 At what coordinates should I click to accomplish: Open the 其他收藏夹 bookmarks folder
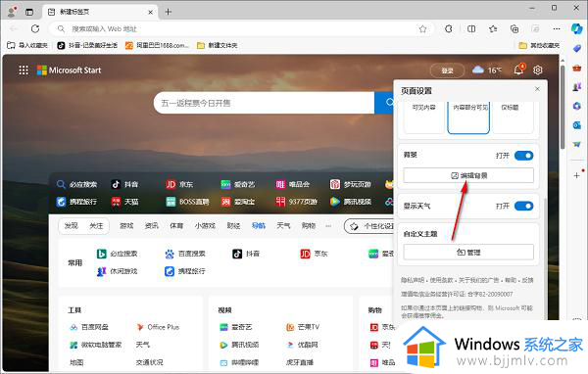pos(539,45)
